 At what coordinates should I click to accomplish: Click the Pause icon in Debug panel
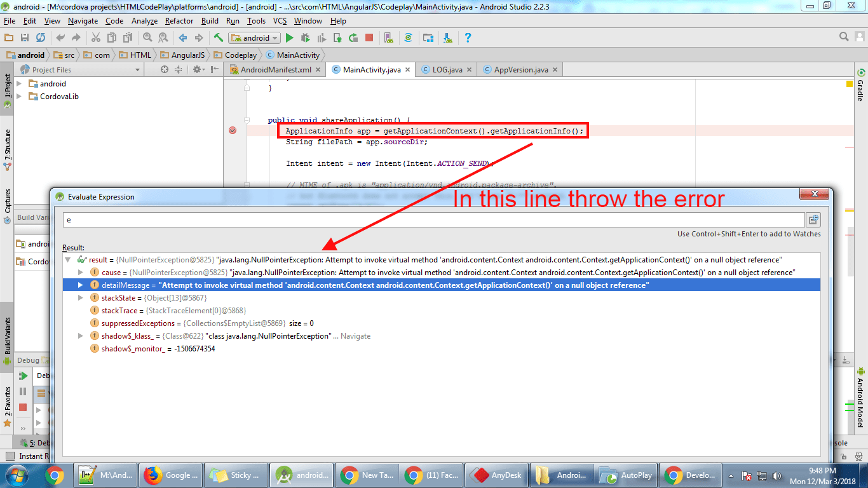[x=23, y=391]
